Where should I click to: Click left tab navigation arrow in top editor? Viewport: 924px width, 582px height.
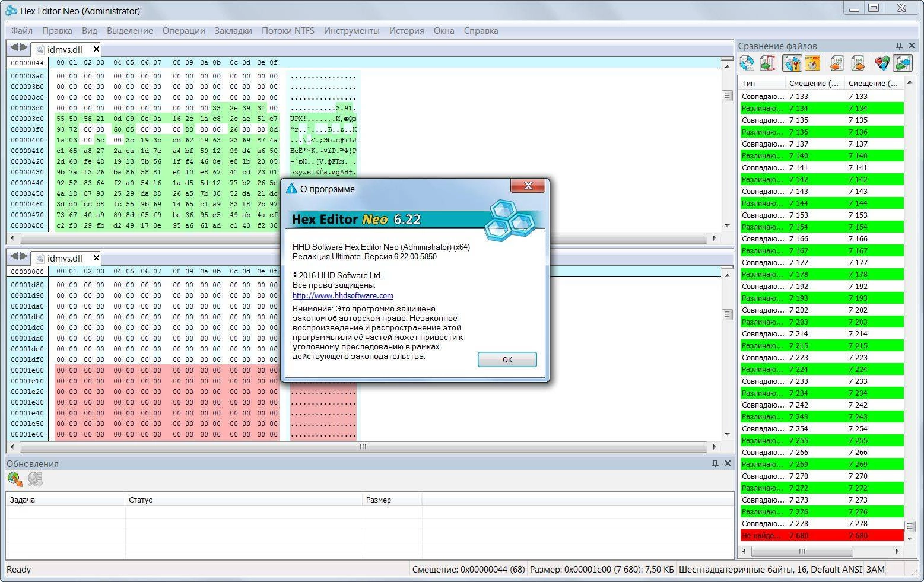(x=13, y=47)
